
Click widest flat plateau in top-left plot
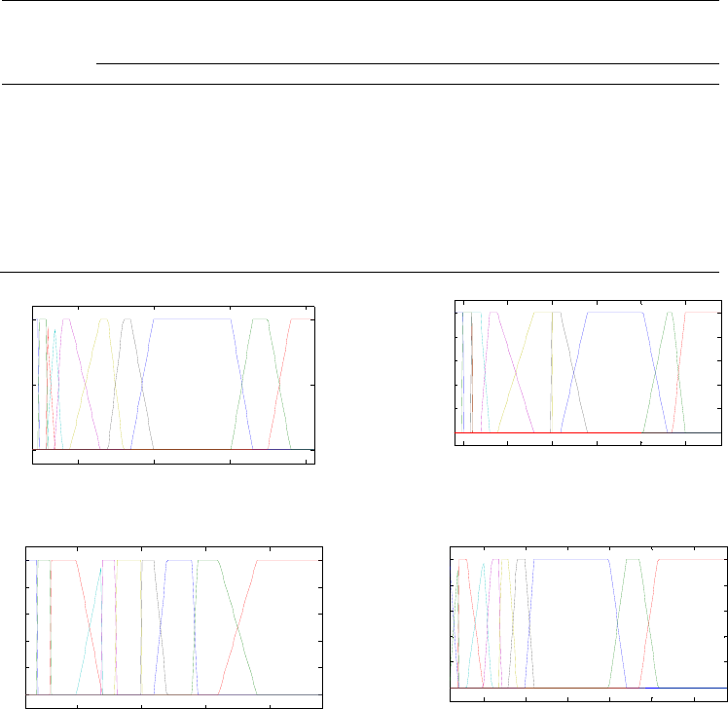[192, 318]
